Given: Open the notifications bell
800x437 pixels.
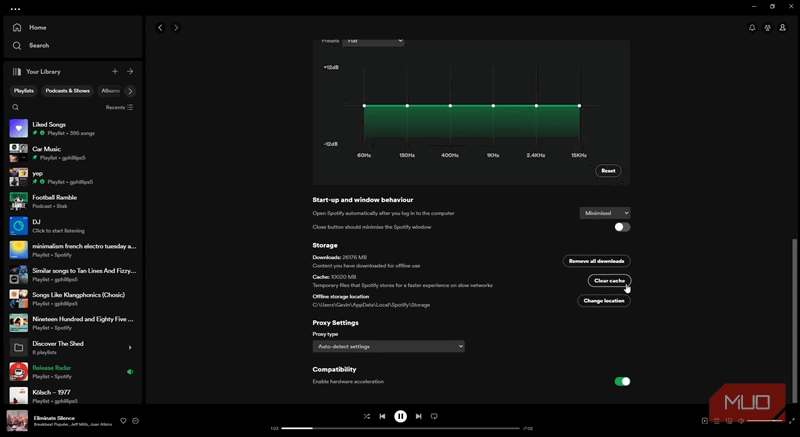Looking at the screenshot, I should point(752,28).
